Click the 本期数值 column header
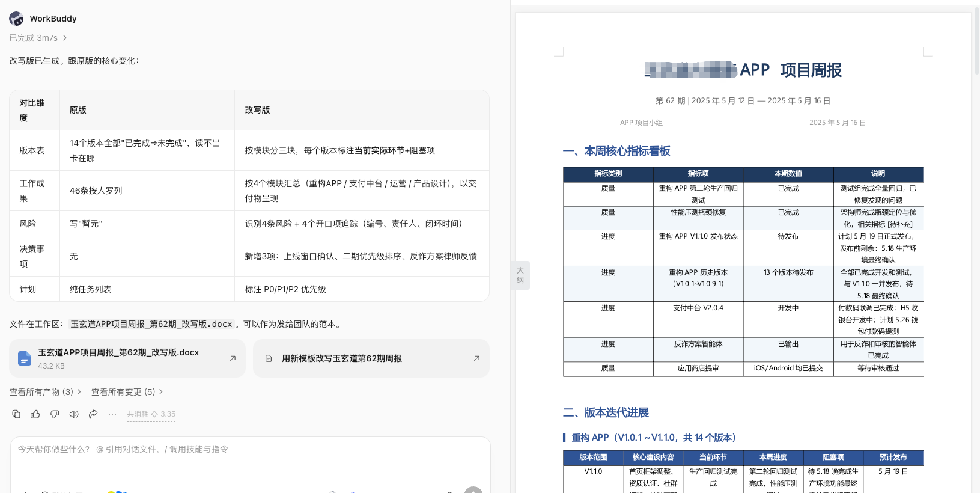Screen dimensions: 980x493 tap(788, 173)
